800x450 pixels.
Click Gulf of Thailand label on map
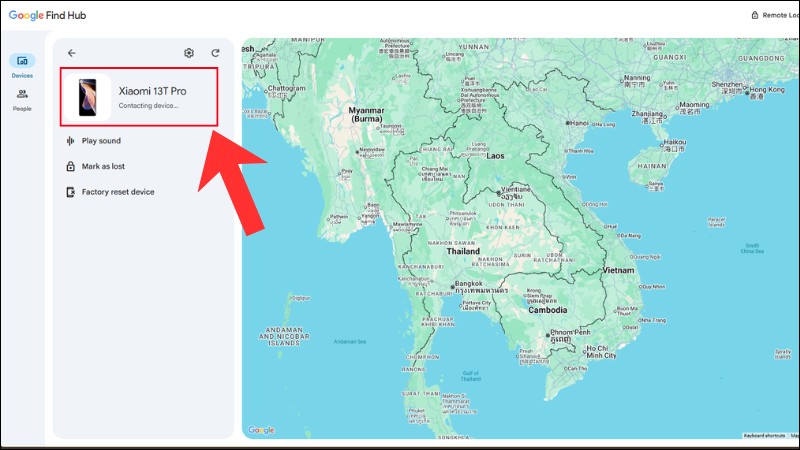pyautogui.click(x=470, y=376)
